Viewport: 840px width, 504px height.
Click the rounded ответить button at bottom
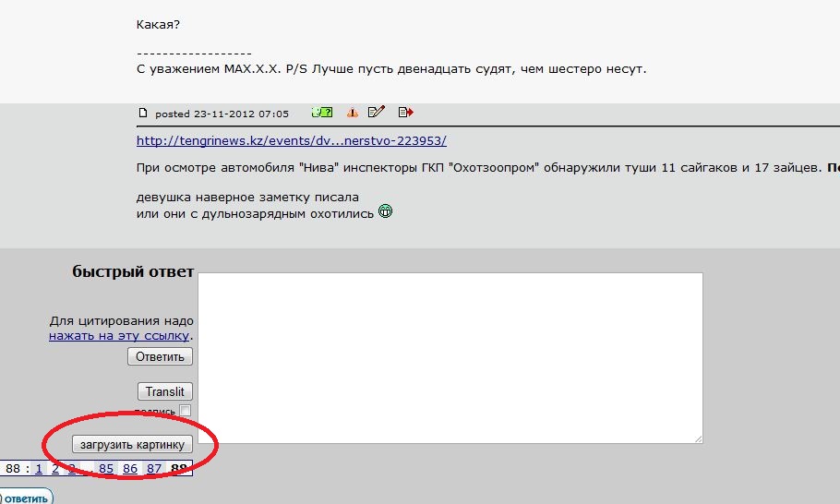pos(25,498)
